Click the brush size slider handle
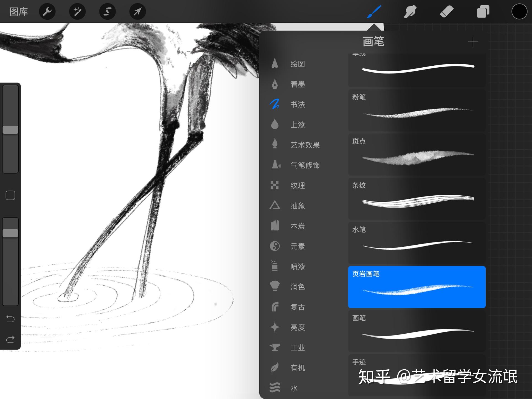The image size is (532, 399). tap(11, 130)
